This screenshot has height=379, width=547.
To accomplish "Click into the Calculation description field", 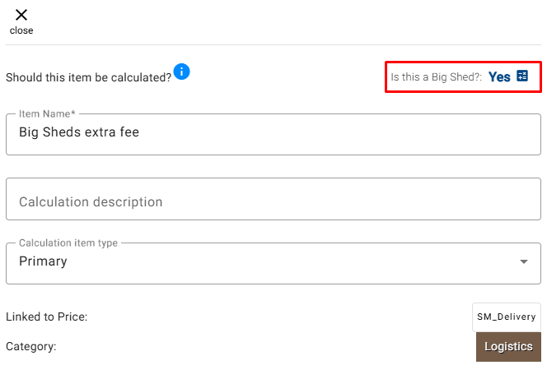I will coord(274,199).
